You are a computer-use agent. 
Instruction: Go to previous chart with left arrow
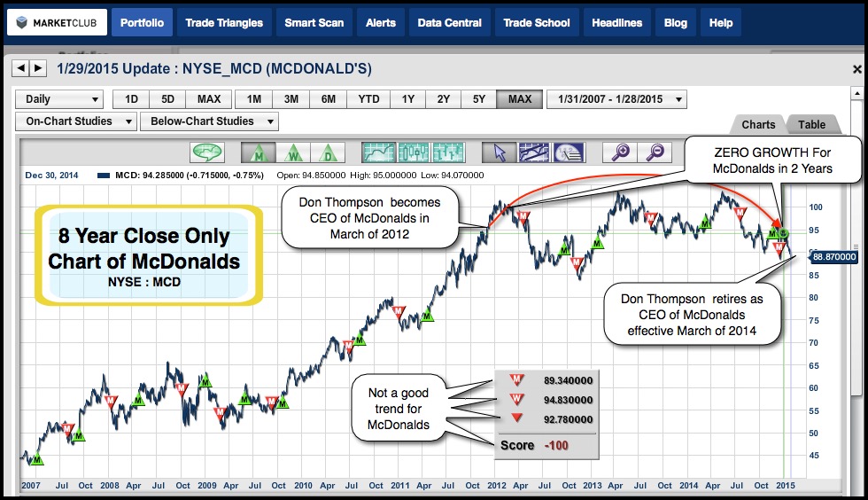tap(20, 68)
